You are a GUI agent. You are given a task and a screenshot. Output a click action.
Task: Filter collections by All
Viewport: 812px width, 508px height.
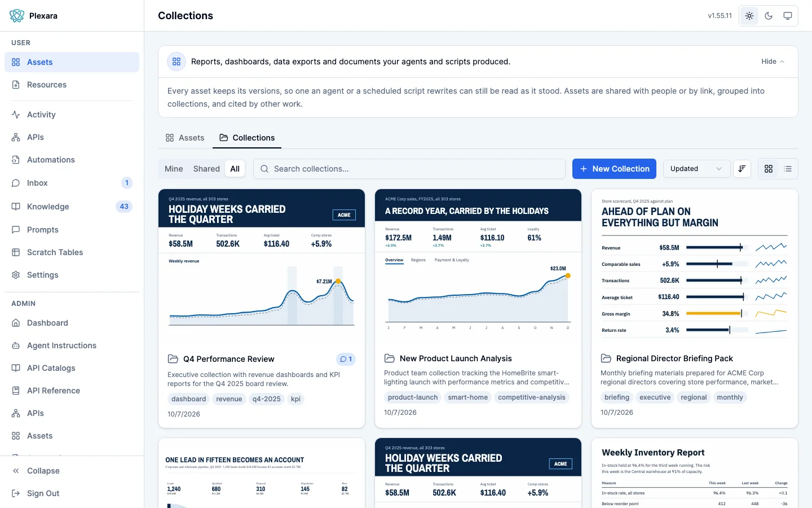click(x=235, y=169)
